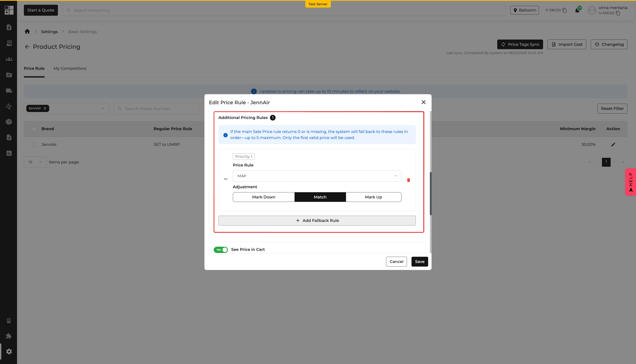This screenshot has width=636, height=364.
Task: Open the delivery truck sidebar icon
Action: pyautogui.click(x=9, y=91)
